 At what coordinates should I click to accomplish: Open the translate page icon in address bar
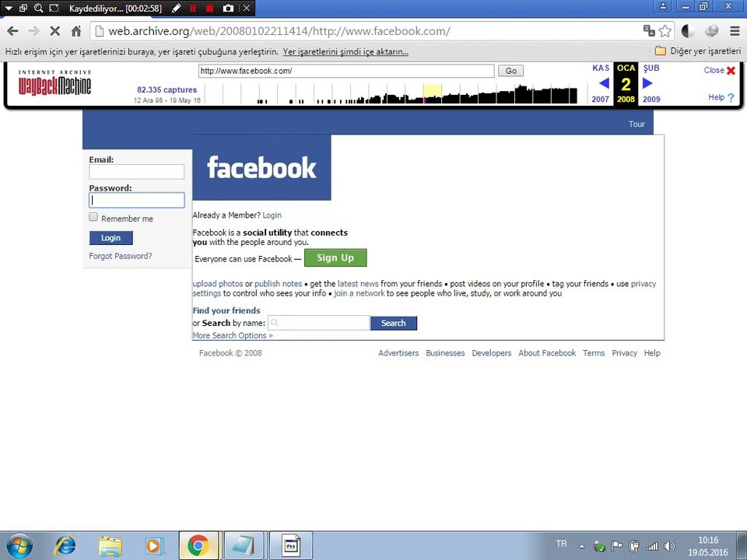coord(649,31)
